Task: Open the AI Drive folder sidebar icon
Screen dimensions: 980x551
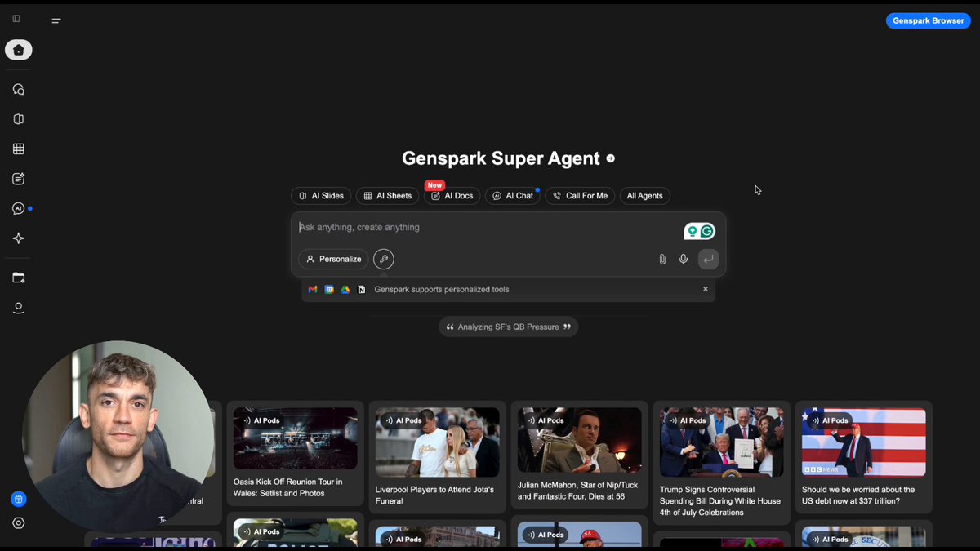Action: (x=19, y=278)
